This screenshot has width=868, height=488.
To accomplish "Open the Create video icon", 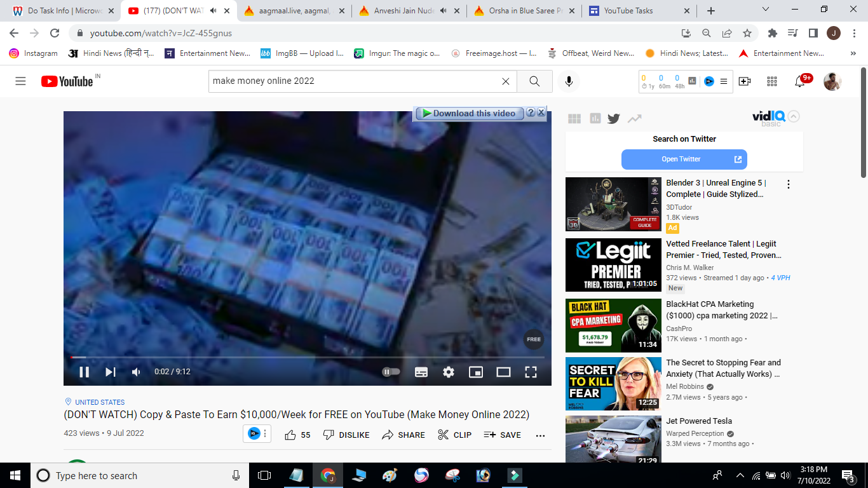I will (745, 81).
